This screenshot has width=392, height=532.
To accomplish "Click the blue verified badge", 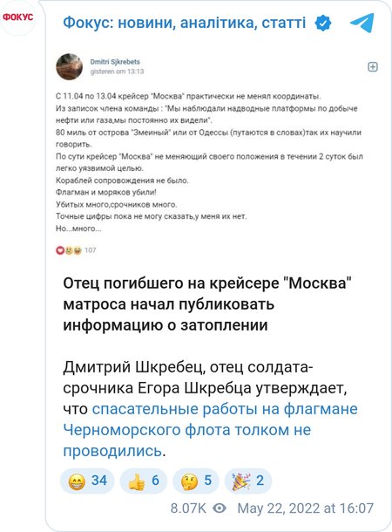I will pyautogui.click(x=322, y=24).
